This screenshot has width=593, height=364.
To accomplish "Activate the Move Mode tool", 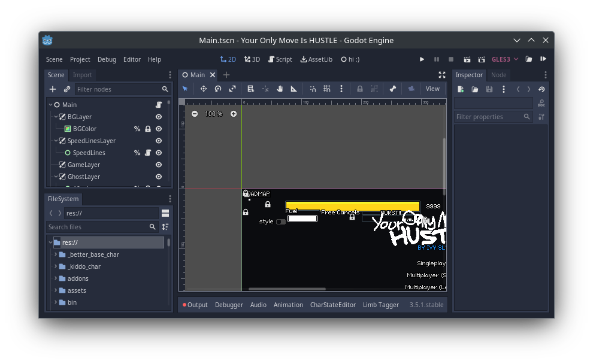I will pos(204,89).
